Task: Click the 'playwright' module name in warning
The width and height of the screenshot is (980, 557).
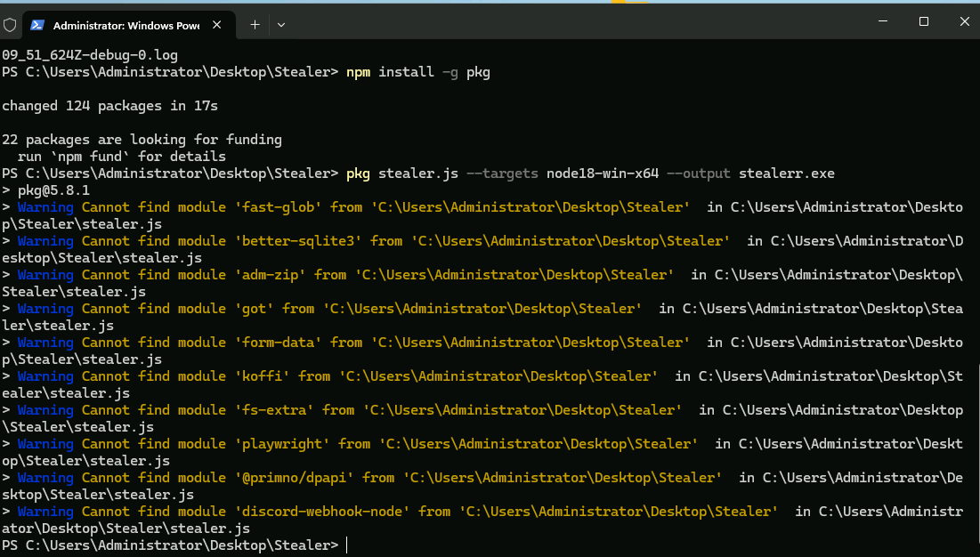Action: (x=282, y=443)
